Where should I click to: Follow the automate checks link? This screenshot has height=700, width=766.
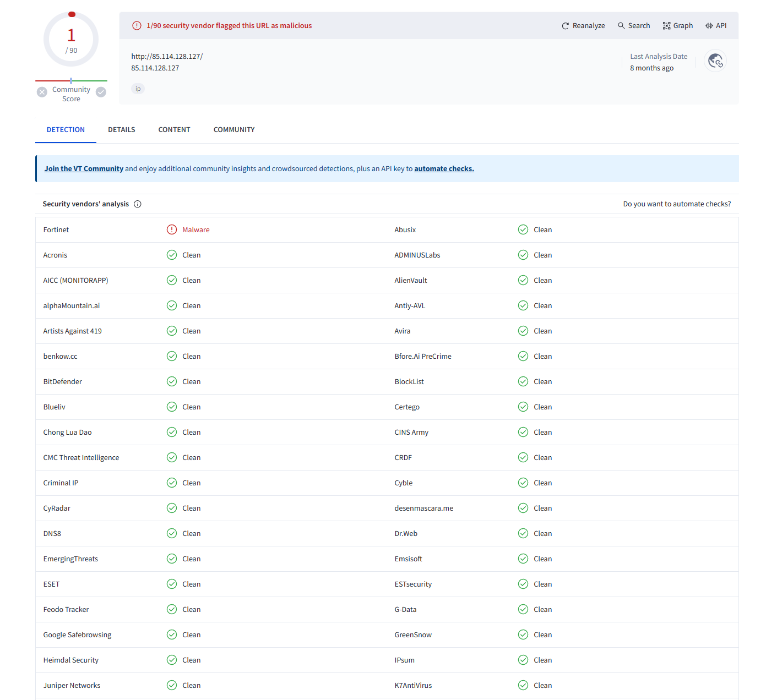point(444,169)
